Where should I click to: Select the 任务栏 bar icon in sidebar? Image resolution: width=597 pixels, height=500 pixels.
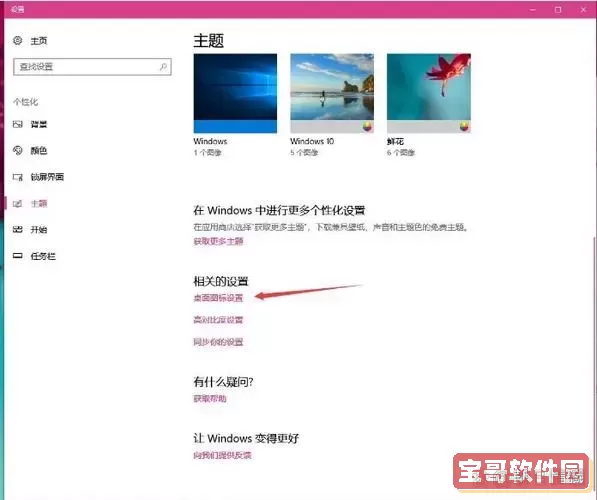tap(18, 256)
